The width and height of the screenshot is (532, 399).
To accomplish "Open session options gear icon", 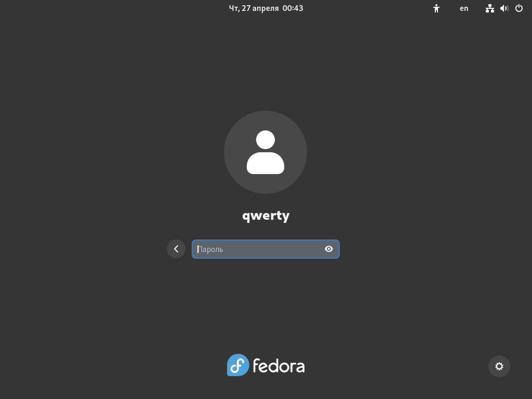I will point(499,366).
